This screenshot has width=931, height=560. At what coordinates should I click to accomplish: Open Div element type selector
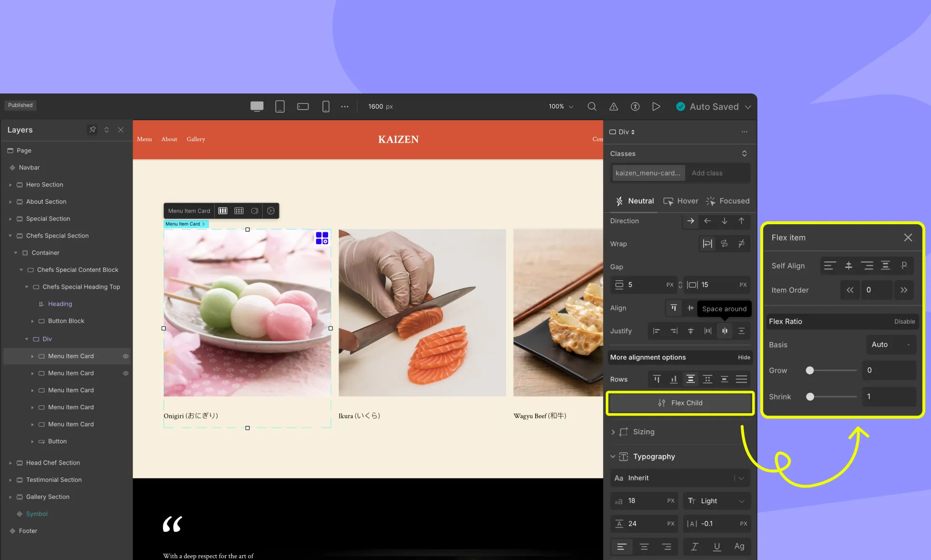622,132
